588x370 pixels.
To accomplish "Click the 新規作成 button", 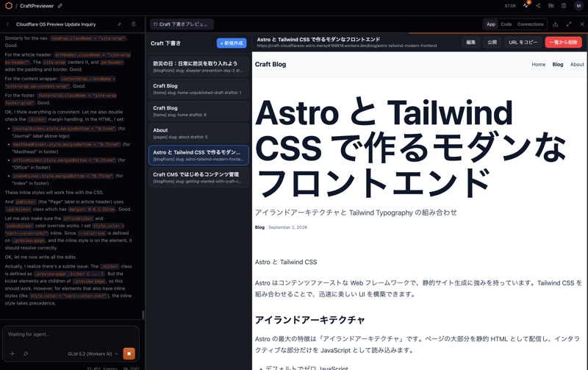I will pyautogui.click(x=232, y=43).
